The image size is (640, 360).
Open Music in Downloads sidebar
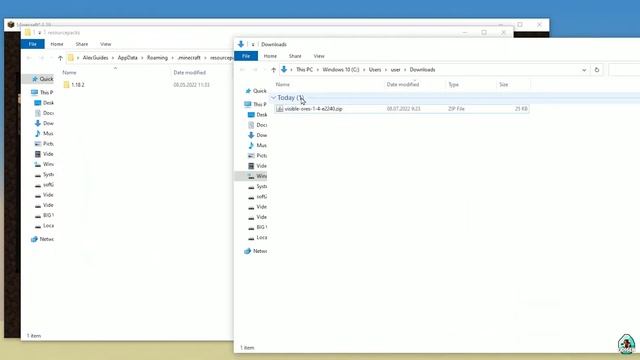pos(258,145)
